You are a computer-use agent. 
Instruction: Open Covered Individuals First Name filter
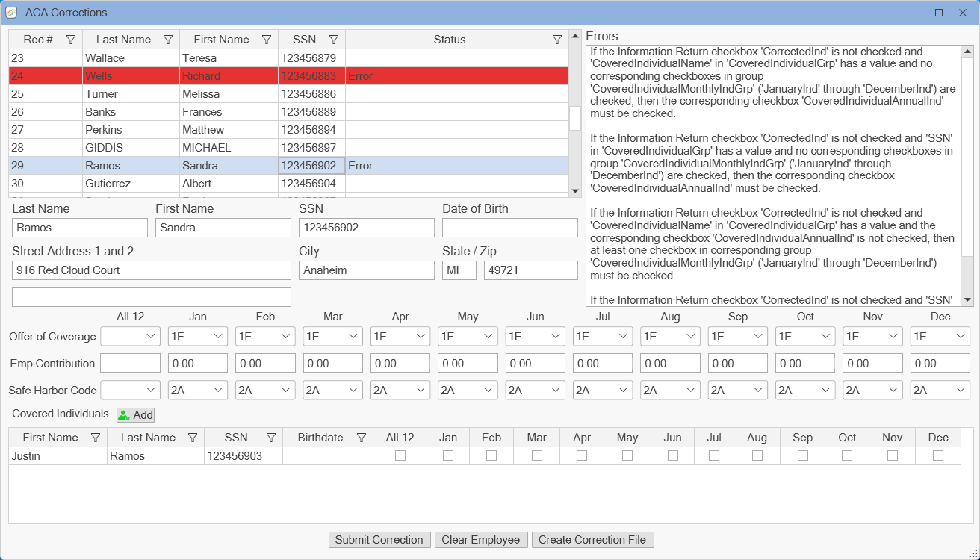95,437
